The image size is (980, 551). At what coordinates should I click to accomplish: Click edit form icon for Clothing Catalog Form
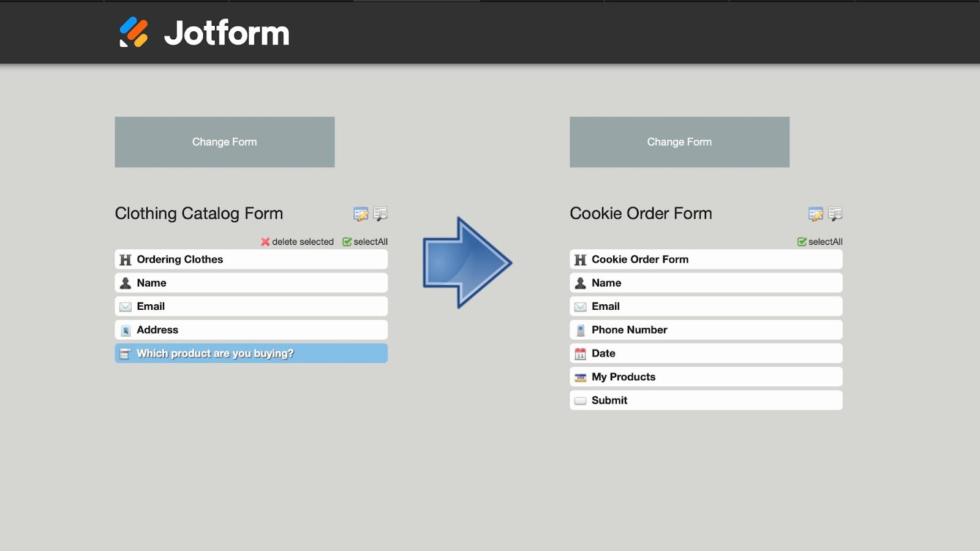click(x=360, y=214)
